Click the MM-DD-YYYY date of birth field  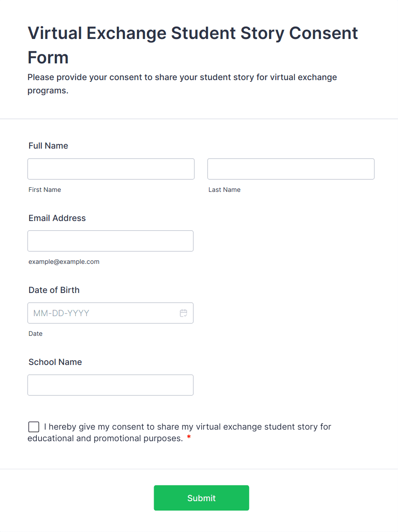(x=103, y=313)
